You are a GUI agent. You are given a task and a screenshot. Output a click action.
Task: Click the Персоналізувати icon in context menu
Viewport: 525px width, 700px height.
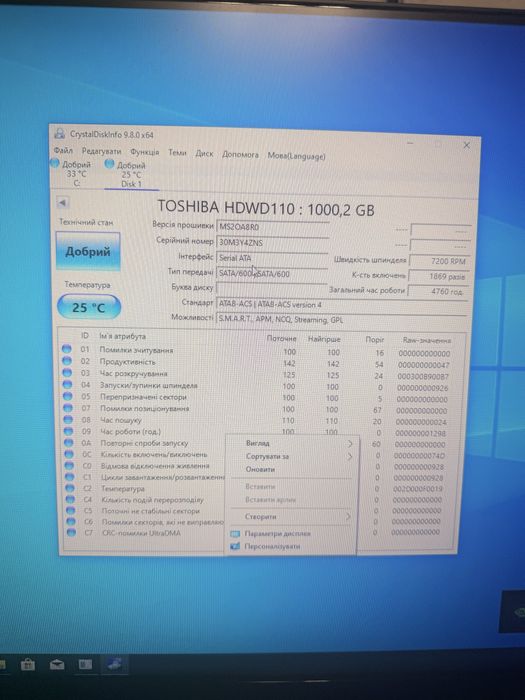pos(235,546)
